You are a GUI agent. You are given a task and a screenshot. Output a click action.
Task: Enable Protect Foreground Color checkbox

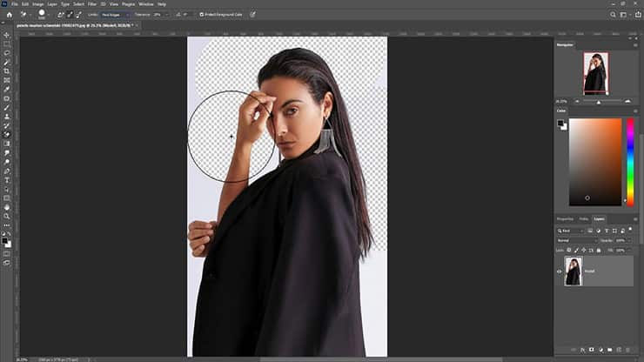tap(202, 14)
